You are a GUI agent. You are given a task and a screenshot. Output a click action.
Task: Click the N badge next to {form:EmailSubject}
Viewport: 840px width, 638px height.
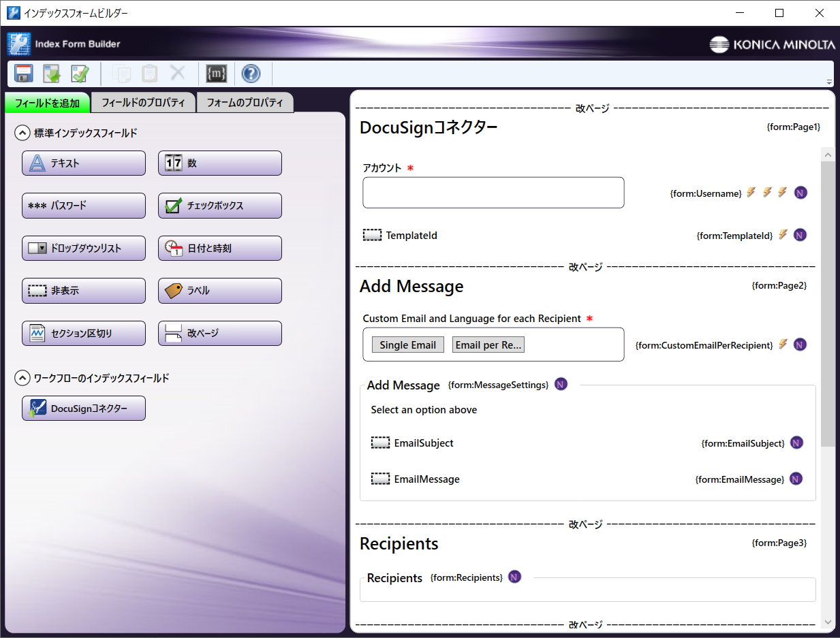point(796,443)
